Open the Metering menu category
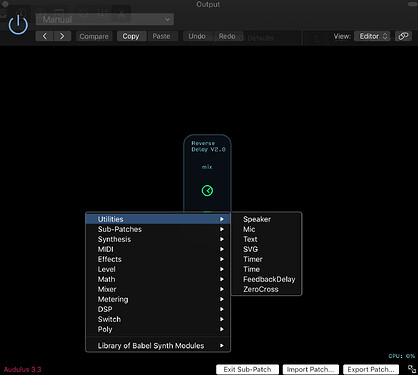The width and height of the screenshot is (418, 375). tap(158, 299)
